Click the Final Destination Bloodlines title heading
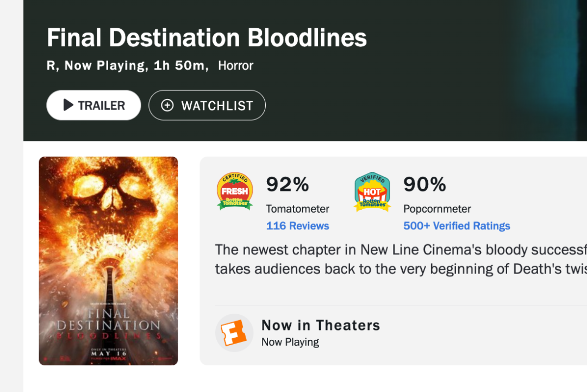This screenshot has height=392, width=587. click(x=207, y=38)
